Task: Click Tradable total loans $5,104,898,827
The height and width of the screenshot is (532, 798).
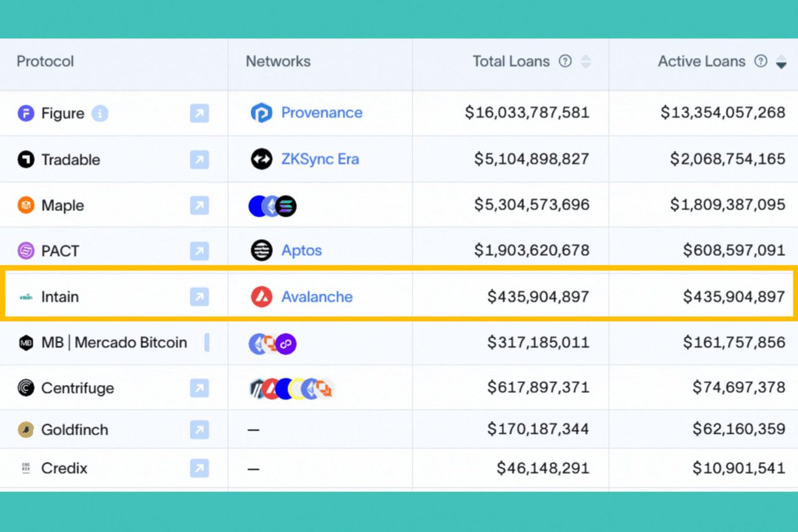Action: click(532, 160)
